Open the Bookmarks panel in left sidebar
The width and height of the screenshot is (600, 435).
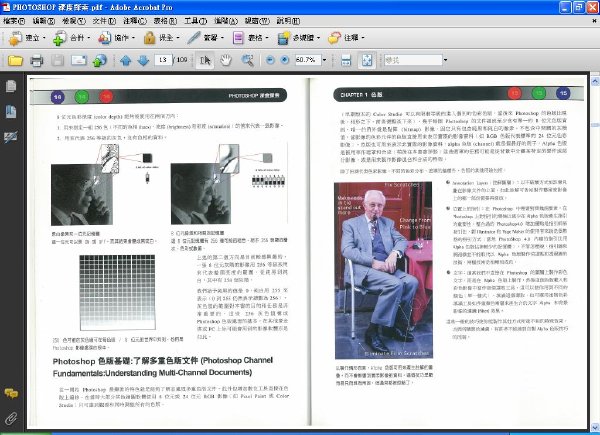click(11, 111)
